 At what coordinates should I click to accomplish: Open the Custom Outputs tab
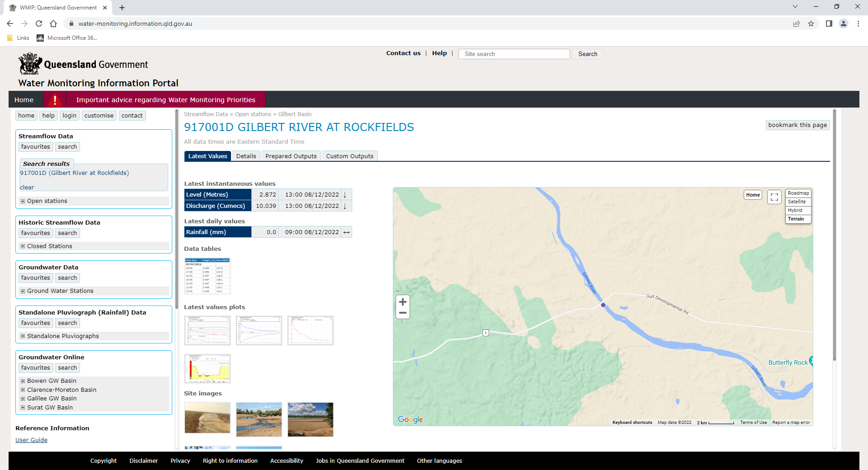pos(349,156)
